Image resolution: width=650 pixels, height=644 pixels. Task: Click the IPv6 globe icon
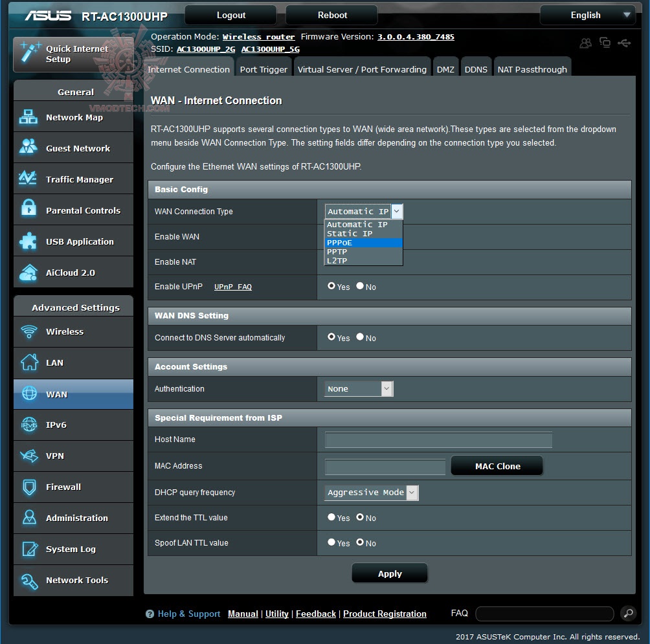coord(29,425)
